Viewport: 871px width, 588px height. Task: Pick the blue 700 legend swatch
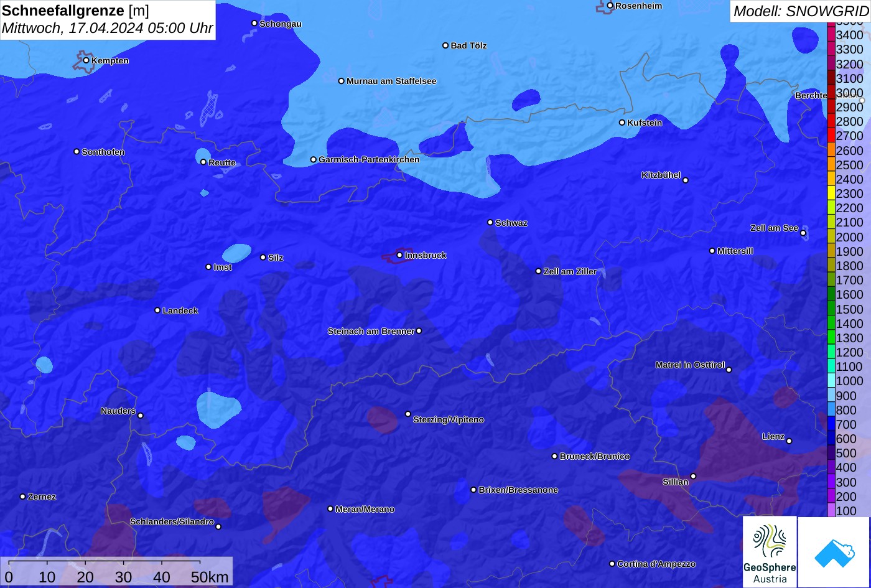click(831, 424)
